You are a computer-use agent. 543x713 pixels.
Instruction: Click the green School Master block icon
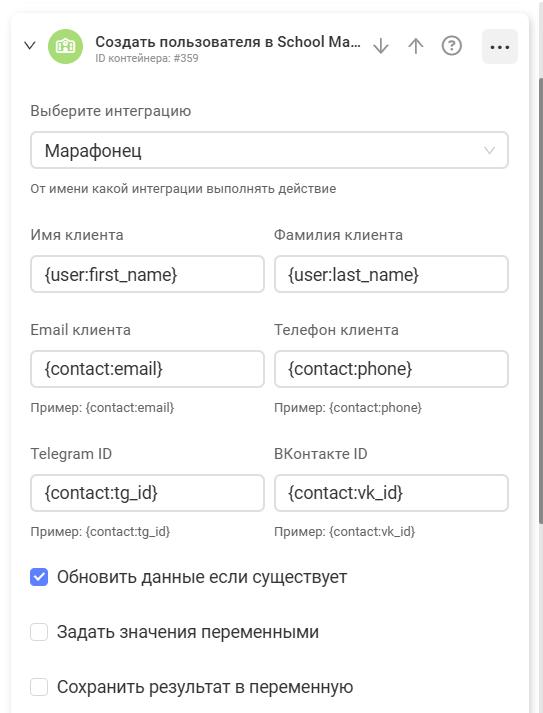[65, 46]
